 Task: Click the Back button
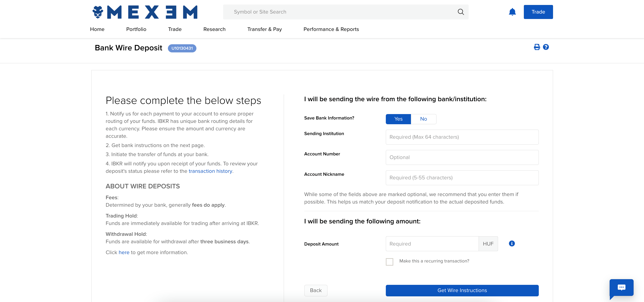tap(315, 290)
